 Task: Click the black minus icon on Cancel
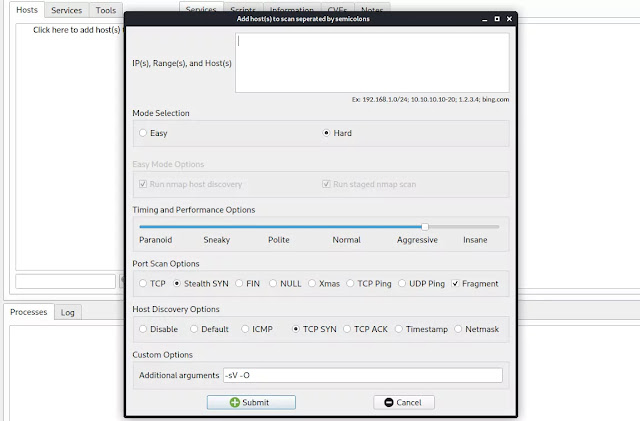[x=389, y=402]
